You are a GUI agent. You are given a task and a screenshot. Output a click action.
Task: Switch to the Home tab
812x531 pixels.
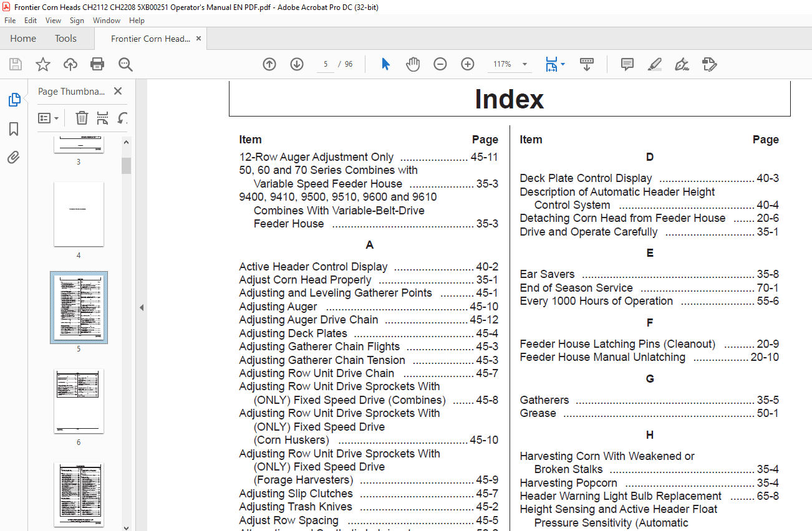click(23, 39)
